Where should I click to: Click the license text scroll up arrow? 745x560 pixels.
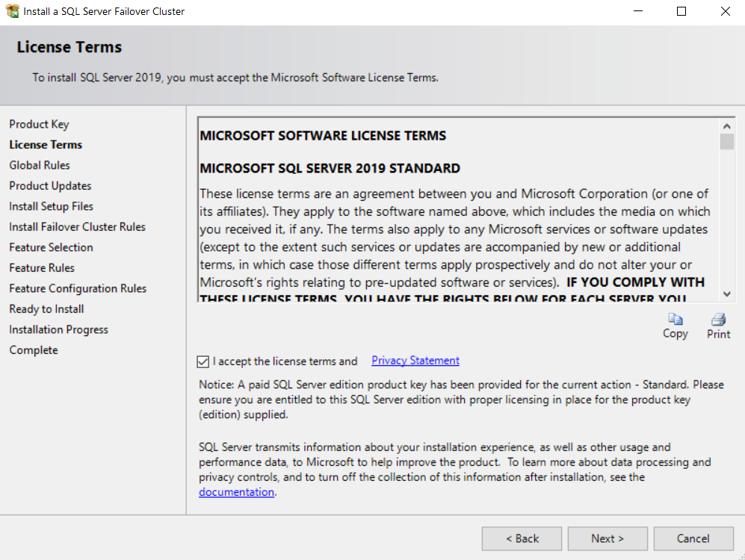(726, 126)
